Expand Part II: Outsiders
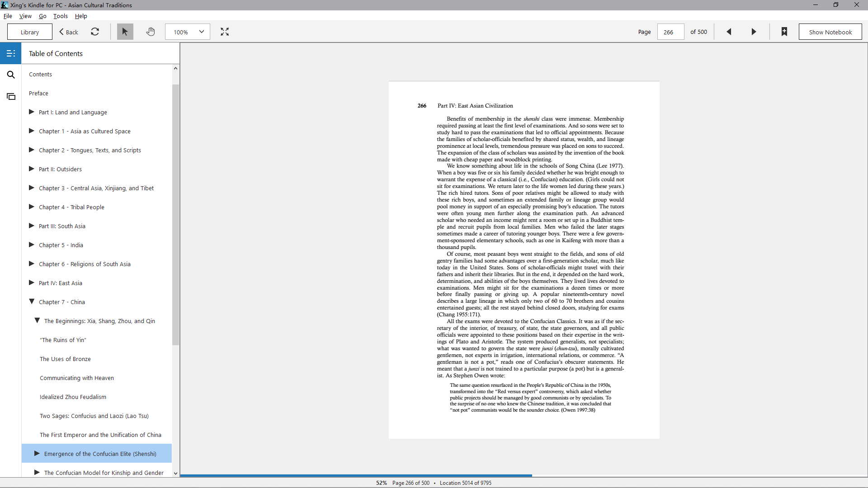Screen dimensions: 868x488 [x=32, y=169]
